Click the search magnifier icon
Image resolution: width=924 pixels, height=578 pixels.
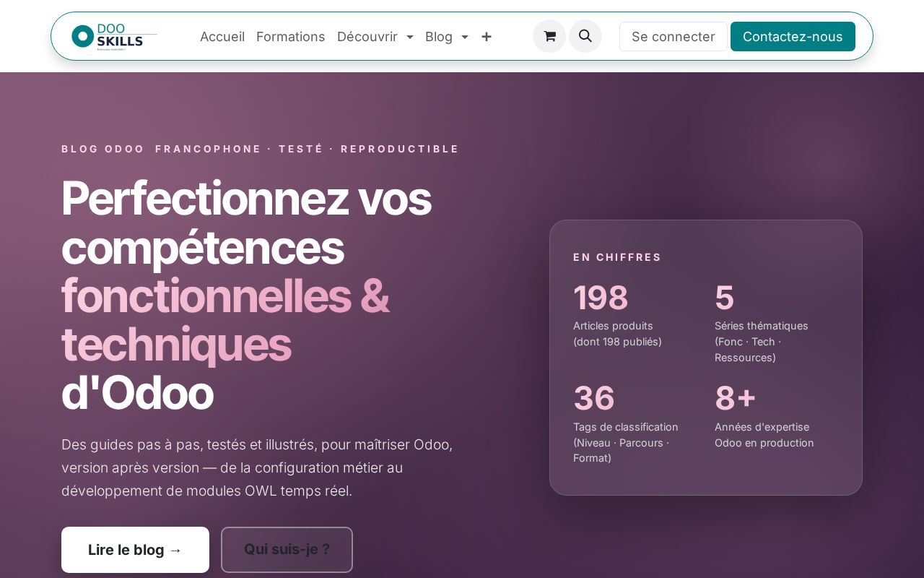point(585,36)
